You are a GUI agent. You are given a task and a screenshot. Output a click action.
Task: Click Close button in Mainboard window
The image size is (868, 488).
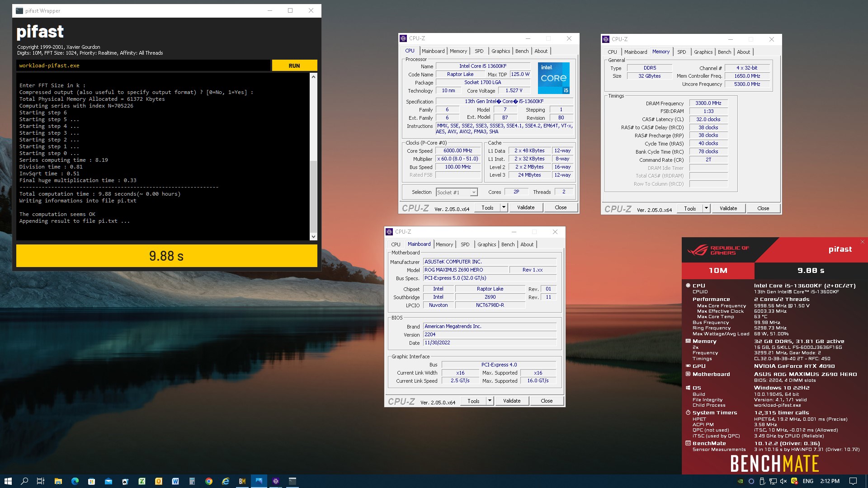click(547, 401)
